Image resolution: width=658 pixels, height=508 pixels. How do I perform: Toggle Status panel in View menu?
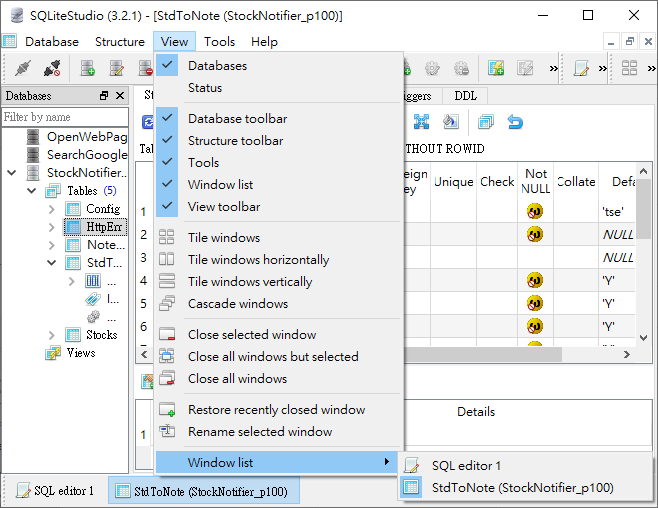click(277, 88)
